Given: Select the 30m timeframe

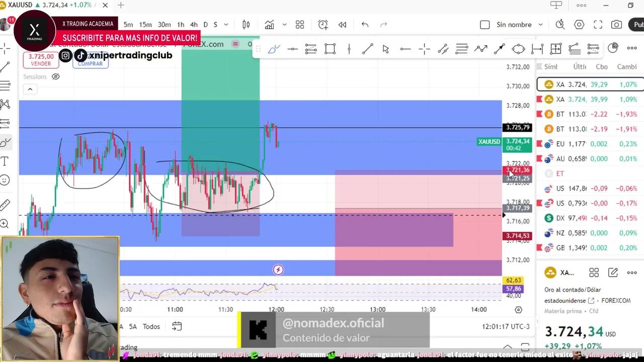Looking at the screenshot, I should [x=164, y=25].
